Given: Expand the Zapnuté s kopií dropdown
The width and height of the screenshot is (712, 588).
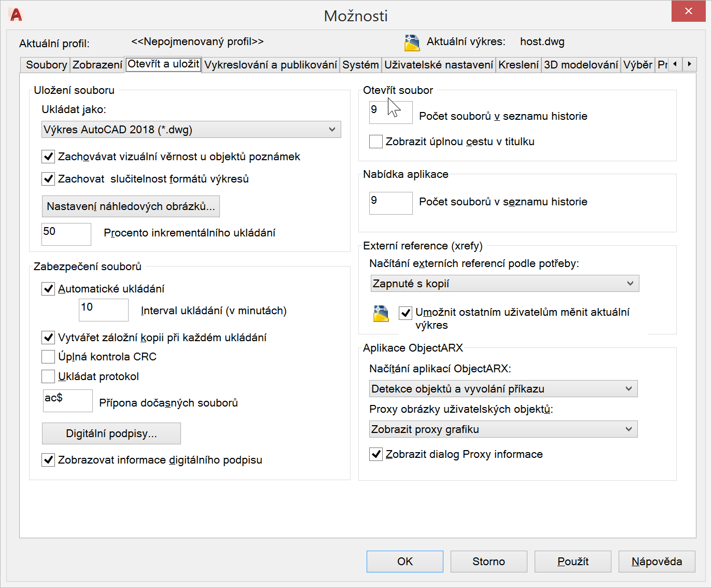Looking at the screenshot, I should [505, 284].
